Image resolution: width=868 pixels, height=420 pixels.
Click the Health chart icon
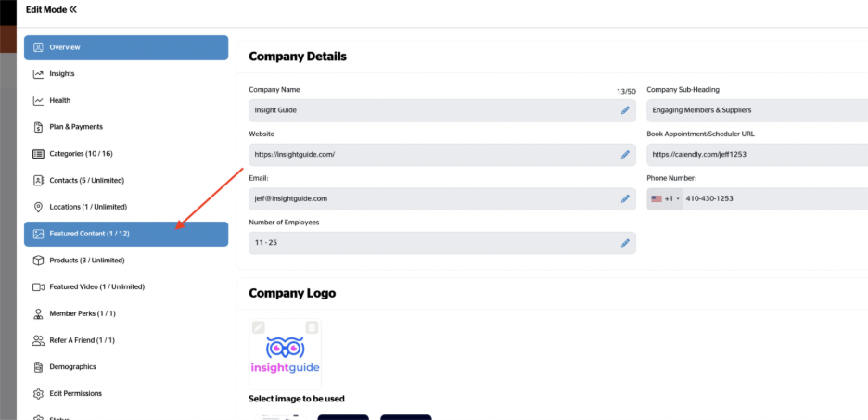coord(38,100)
